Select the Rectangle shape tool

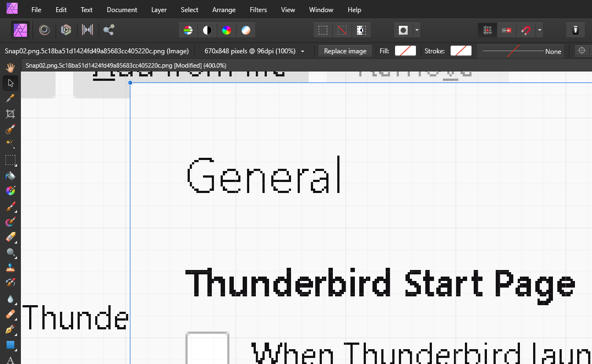coord(10,345)
